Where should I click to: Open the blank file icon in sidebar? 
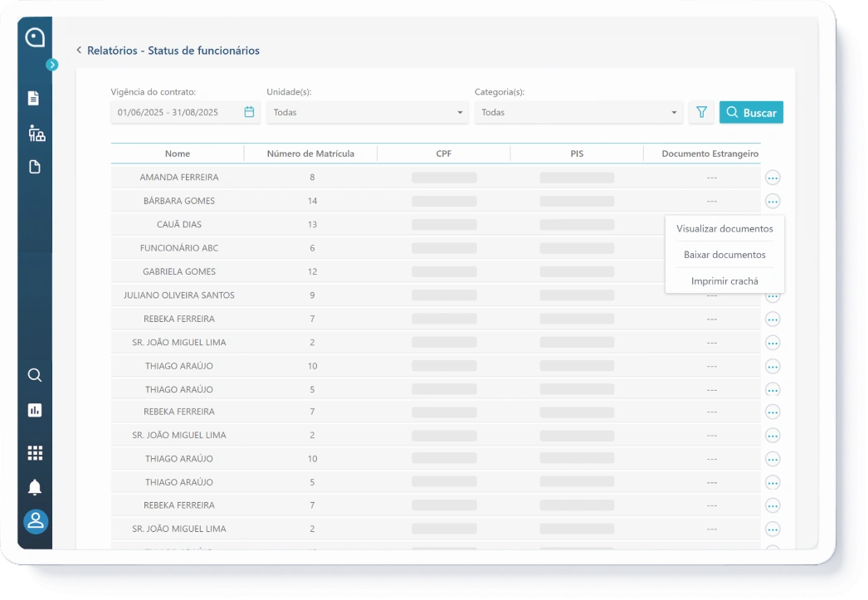click(x=34, y=167)
